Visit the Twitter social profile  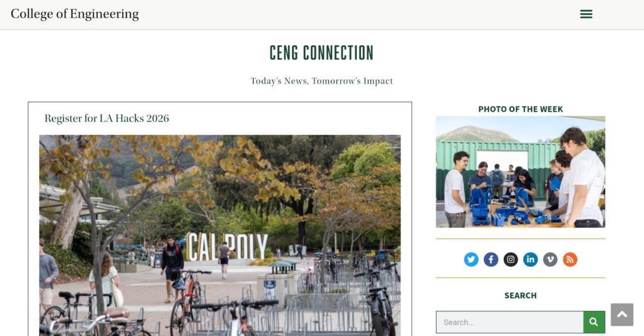tap(471, 259)
